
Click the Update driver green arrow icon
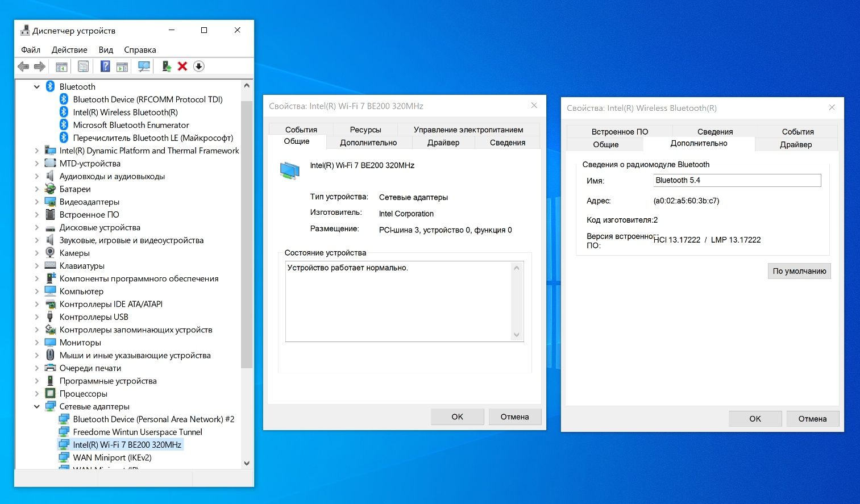167,66
